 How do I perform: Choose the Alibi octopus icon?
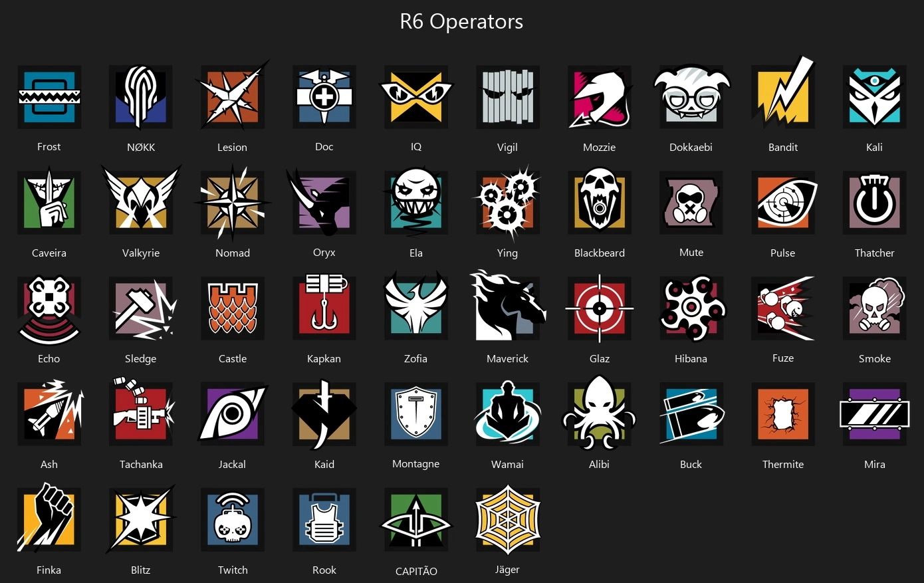pyautogui.click(x=600, y=413)
